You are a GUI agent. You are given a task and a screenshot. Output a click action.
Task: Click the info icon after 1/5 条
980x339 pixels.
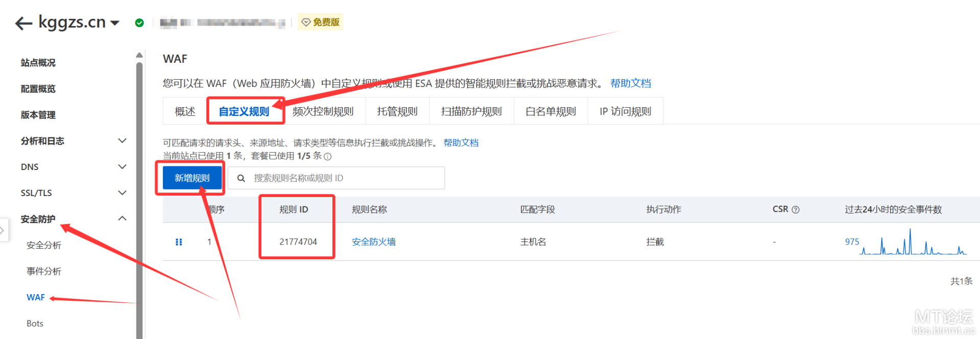coord(328,157)
